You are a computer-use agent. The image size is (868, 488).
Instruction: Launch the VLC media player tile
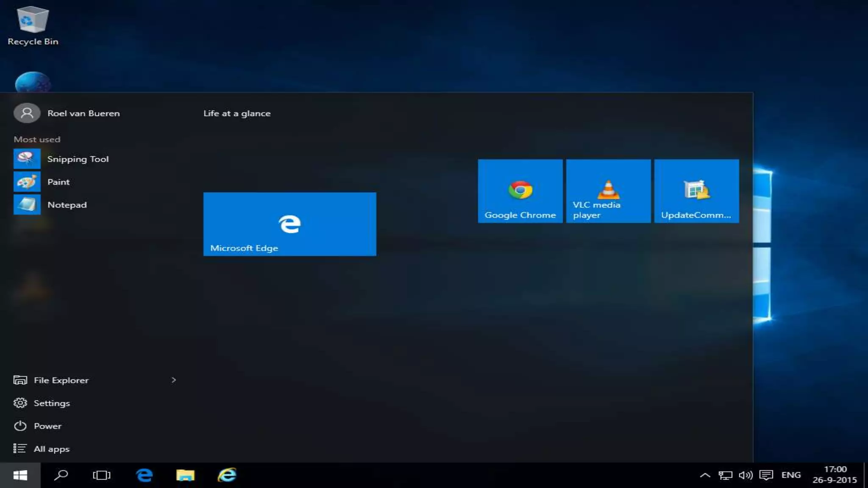coord(609,191)
